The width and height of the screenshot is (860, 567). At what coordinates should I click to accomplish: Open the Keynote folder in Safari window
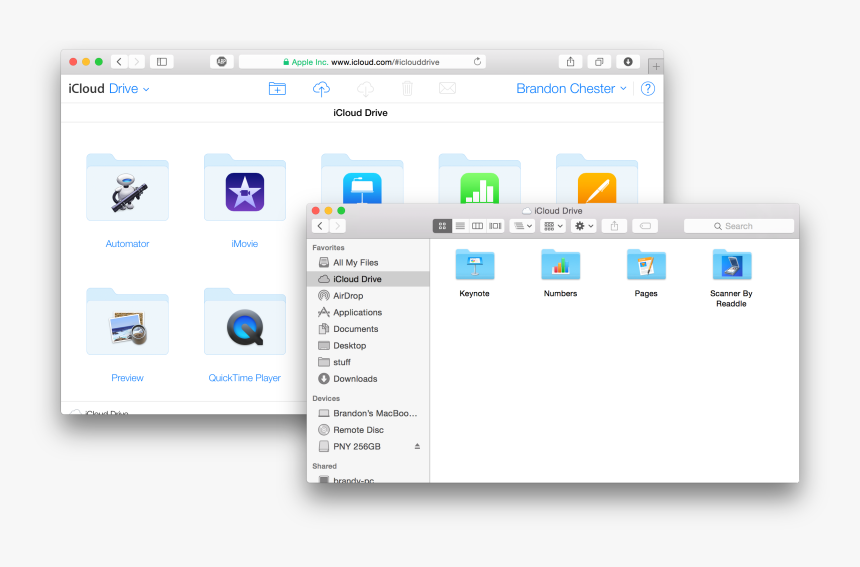(x=362, y=179)
